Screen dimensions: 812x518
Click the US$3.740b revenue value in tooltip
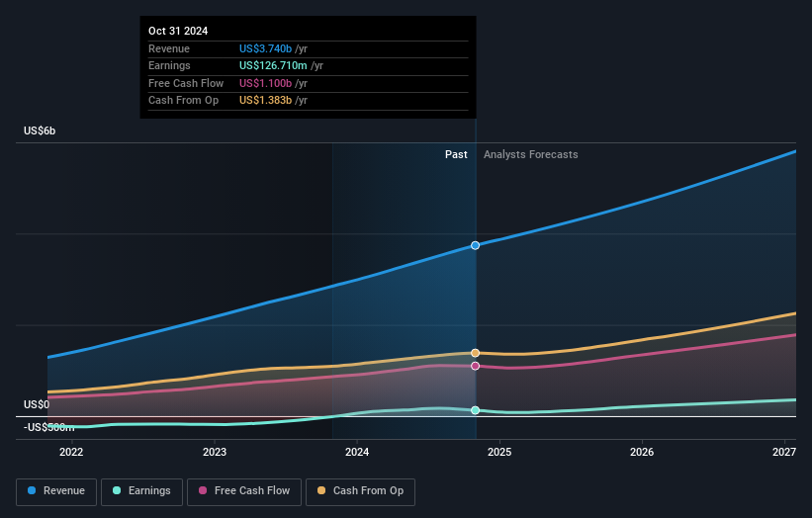pos(265,48)
